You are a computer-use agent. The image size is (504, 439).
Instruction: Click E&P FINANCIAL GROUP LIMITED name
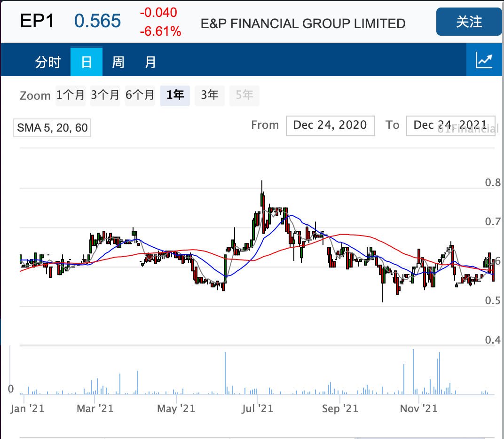[303, 24]
